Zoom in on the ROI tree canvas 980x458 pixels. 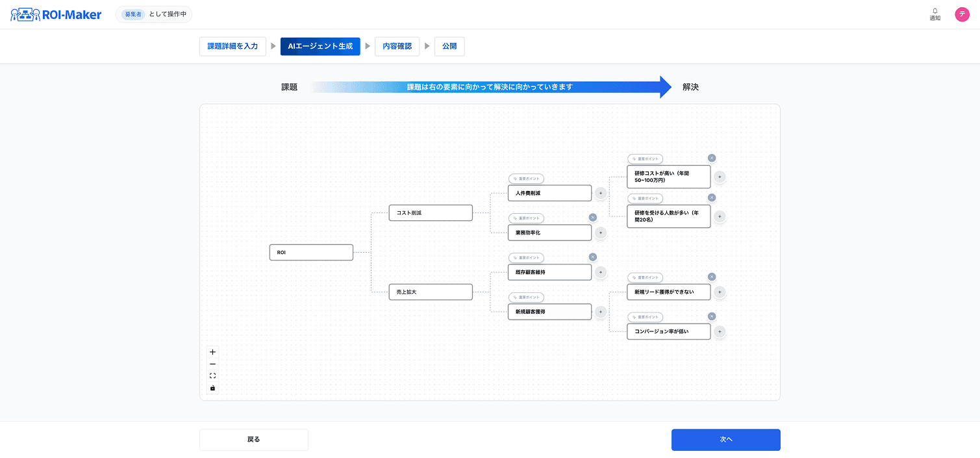click(212, 352)
